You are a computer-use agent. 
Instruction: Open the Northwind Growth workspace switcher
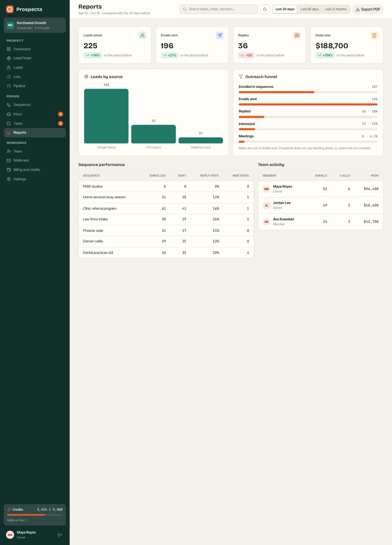tap(35, 25)
